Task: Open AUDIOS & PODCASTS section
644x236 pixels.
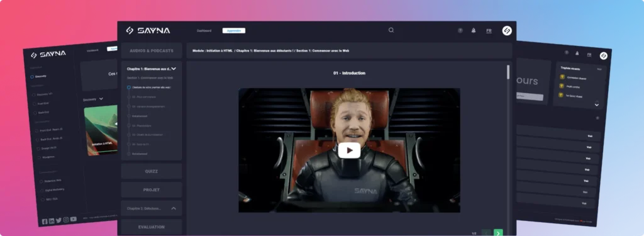Action: pyautogui.click(x=152, y=51)
